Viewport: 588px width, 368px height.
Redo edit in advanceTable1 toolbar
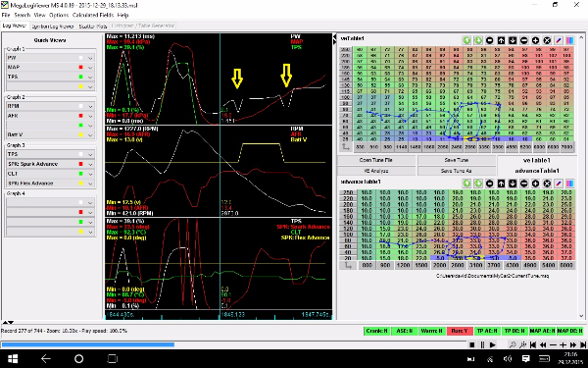[x=478, y=184]
